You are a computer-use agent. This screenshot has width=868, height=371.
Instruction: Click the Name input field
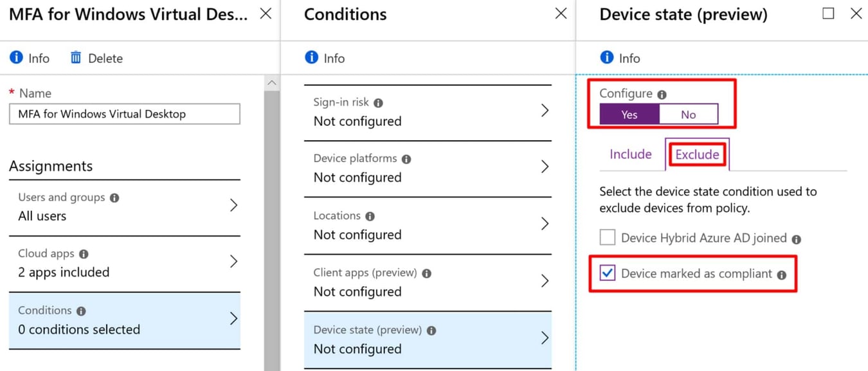tap(124, 114)
